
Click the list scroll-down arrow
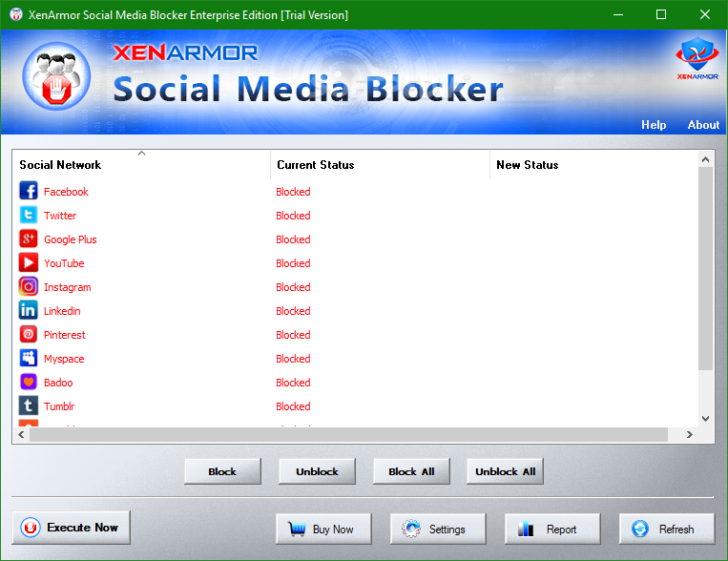tap(705, 419)
